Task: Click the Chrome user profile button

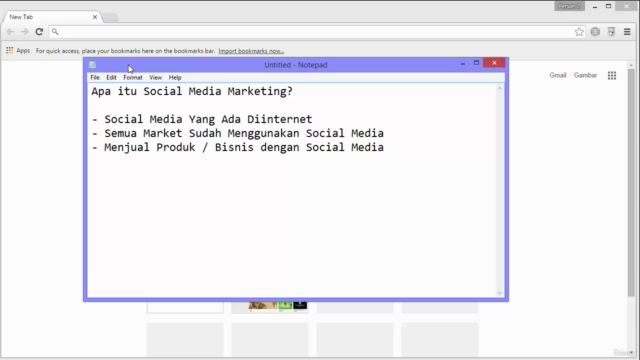Action: [x=569, y=6]
